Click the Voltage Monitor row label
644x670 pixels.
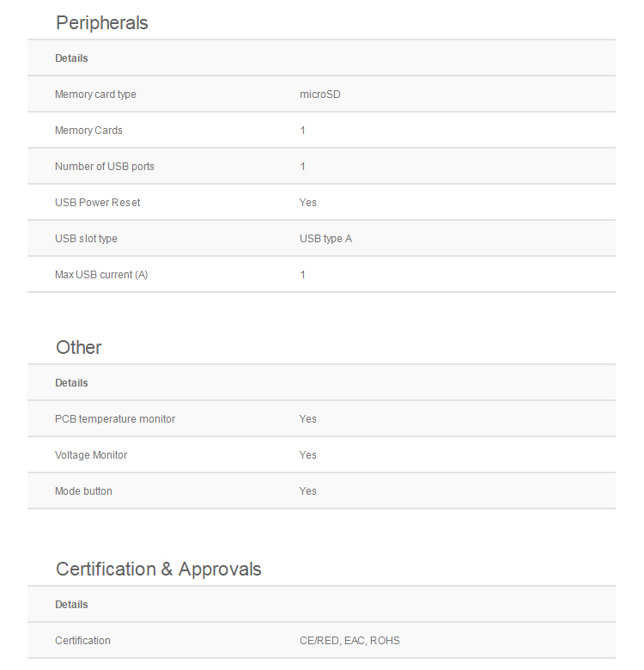[91, 455]
